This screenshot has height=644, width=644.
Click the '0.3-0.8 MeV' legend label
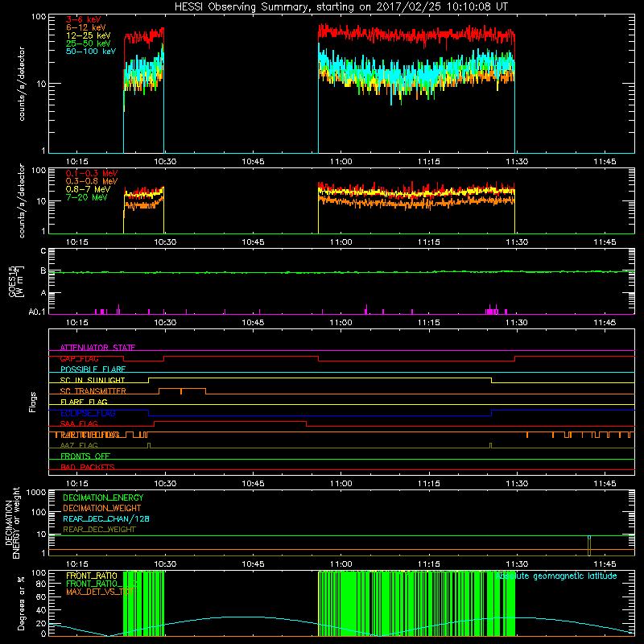tap(92, 181)
